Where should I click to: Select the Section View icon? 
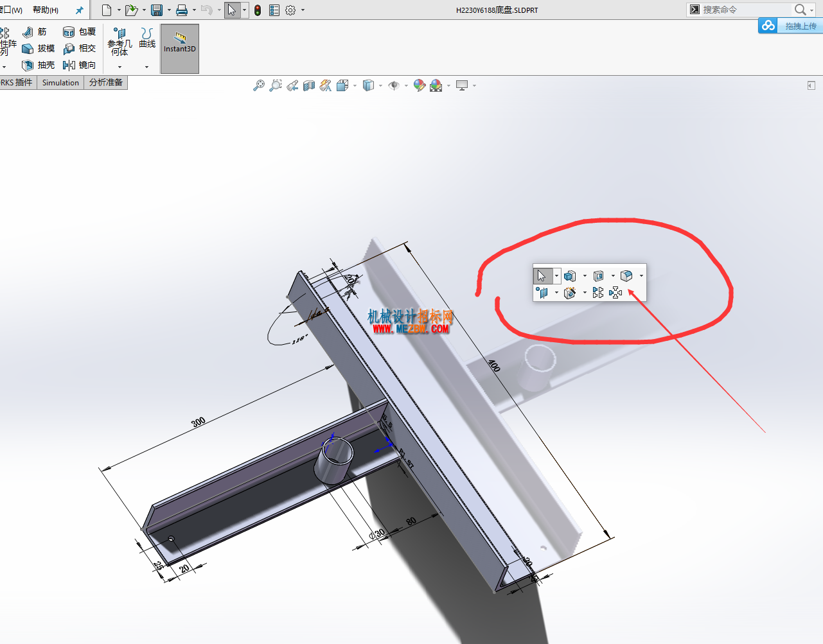tap(309, 85)
